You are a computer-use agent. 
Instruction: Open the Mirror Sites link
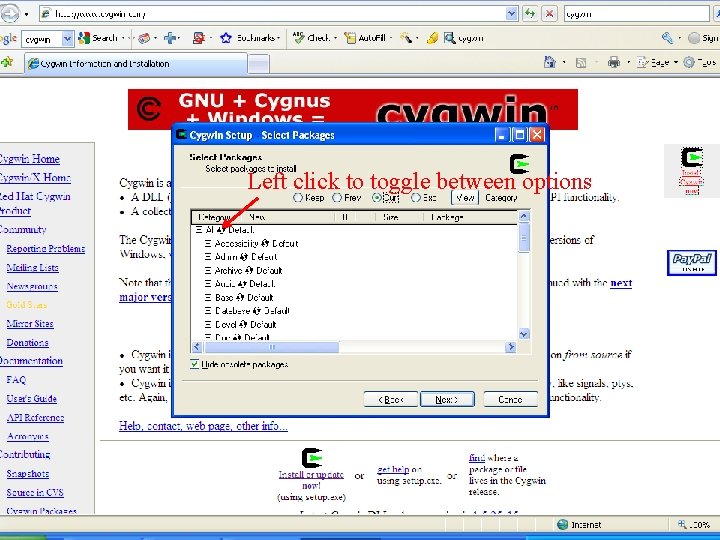tap(30, 324)
